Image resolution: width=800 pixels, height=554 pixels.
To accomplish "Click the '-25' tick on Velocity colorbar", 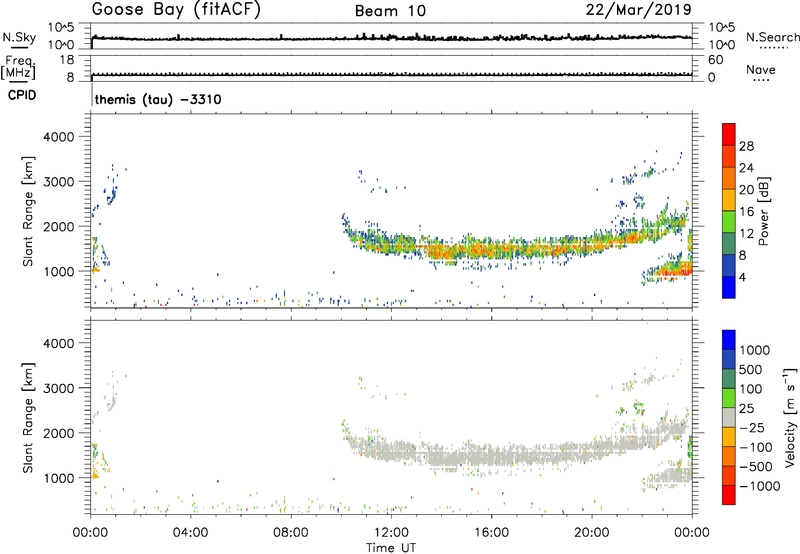I will (x=752, y=427).
